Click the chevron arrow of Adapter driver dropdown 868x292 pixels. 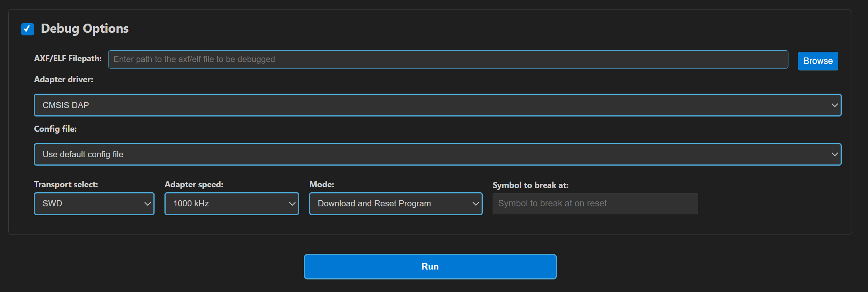pos(834,105)
